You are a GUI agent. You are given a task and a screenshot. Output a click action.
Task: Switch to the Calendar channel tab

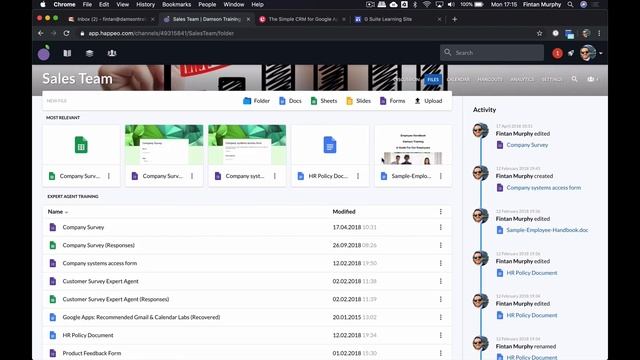(x=458, y=80)
